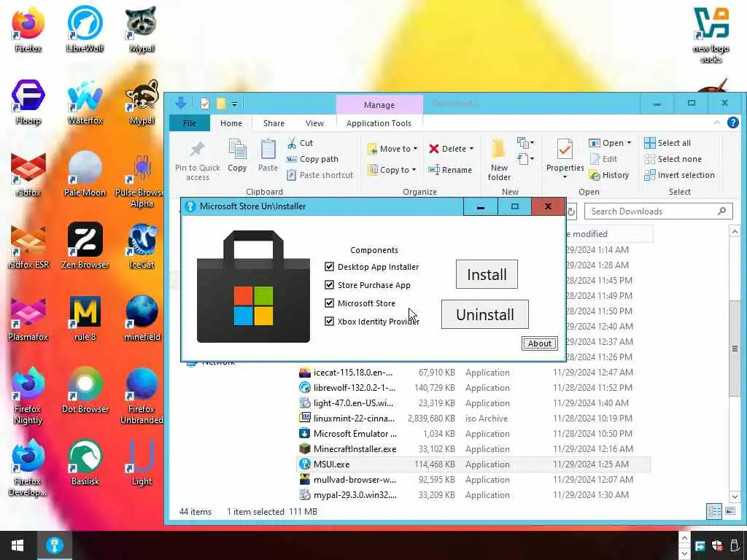Click the security shield tray icon
This screenshot has height=560, width=747.
click(718, 545)
